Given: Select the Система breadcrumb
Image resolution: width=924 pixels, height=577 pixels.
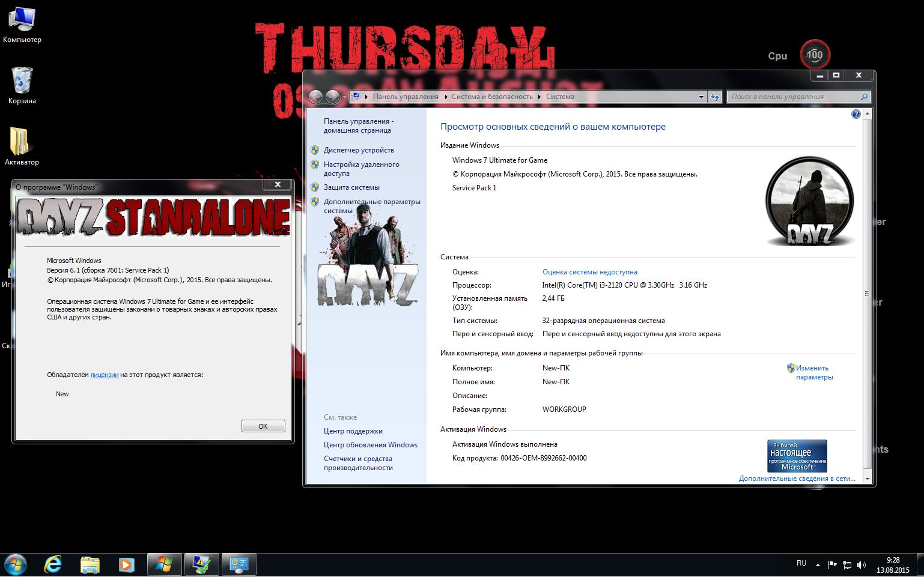Looking at the screenshot, I should click(x=560, y=97).
